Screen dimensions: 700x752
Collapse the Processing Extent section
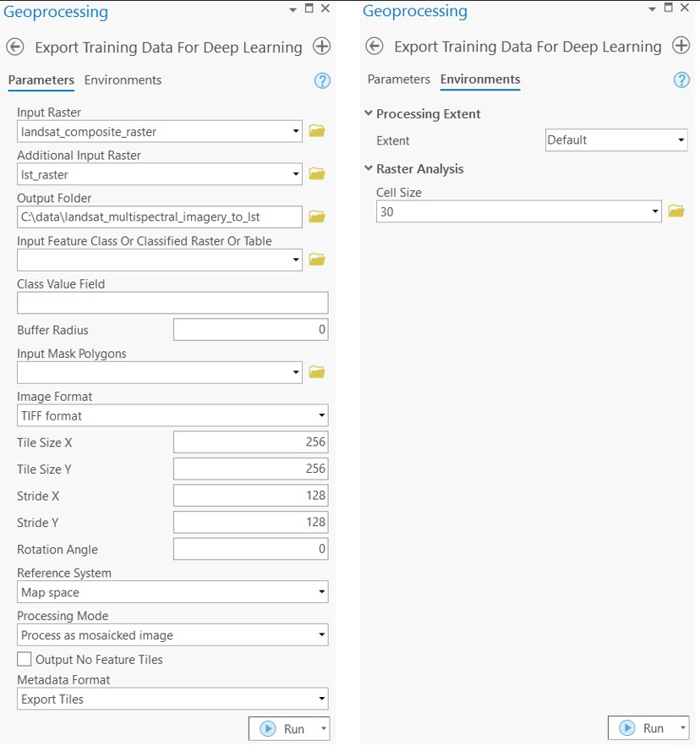[369, 113]
